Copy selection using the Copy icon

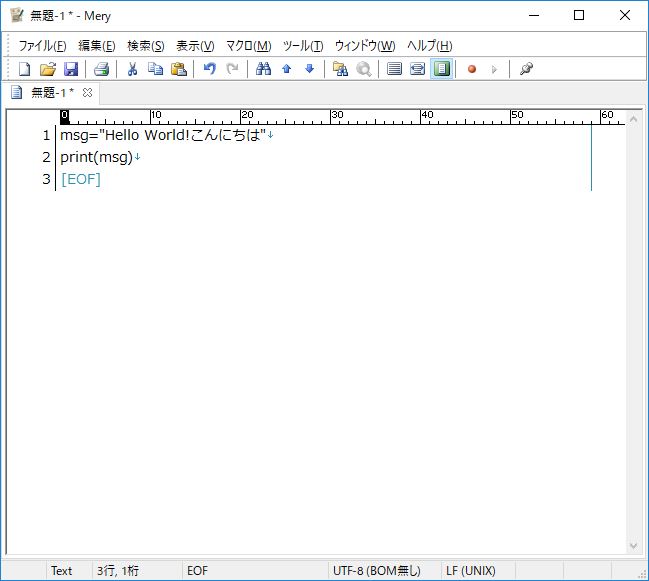(x=156, y=69)
